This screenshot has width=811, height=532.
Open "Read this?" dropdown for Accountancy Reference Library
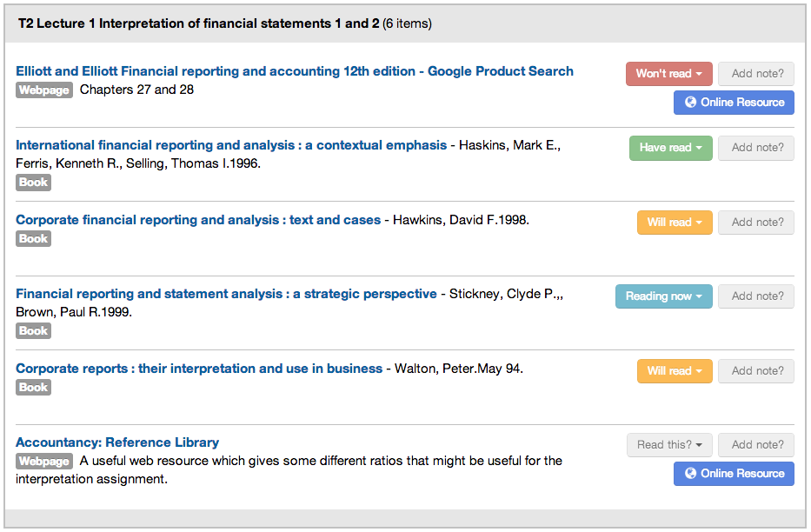tap(668, 444)
